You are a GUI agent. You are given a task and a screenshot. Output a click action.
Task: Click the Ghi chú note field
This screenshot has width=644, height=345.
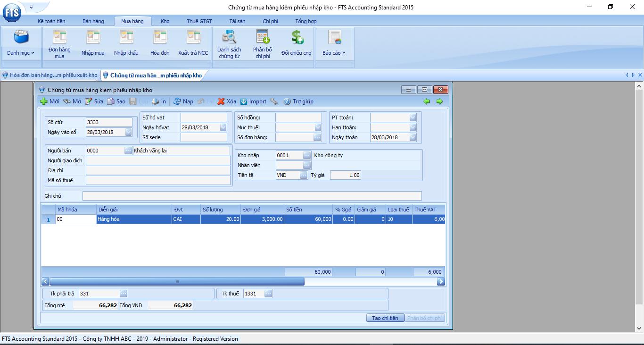(252, 196)
